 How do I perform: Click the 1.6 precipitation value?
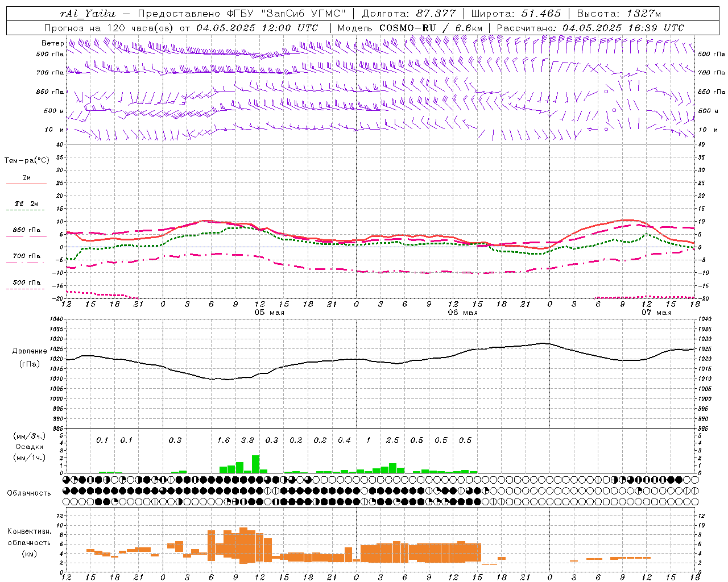[224, 440]
